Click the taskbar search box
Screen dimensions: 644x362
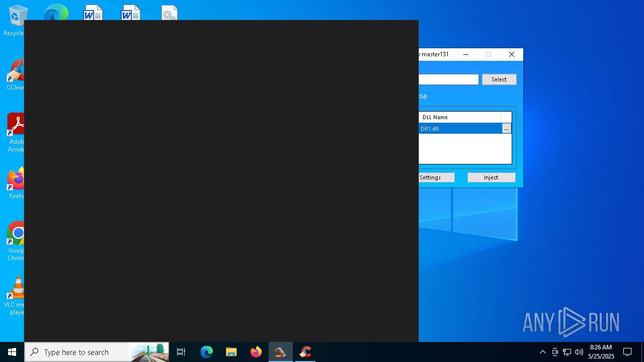tap(97, 352)
